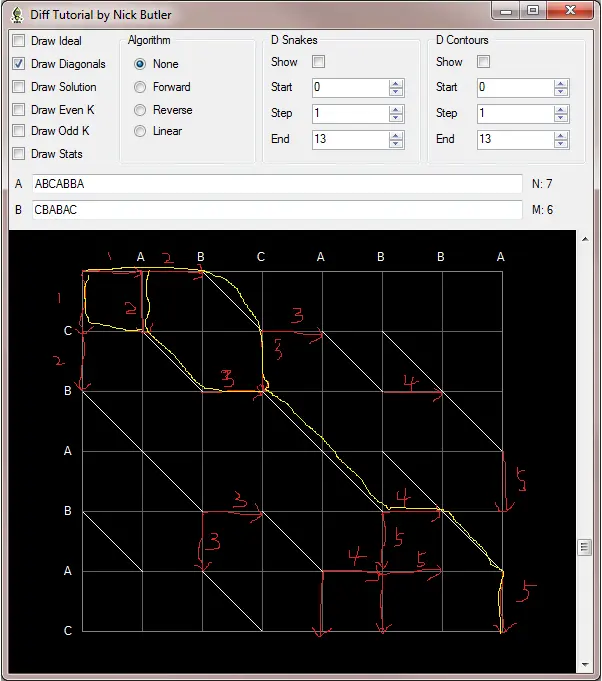
Task: Increase the D Contours End value
Action: [x=561, y=136]
